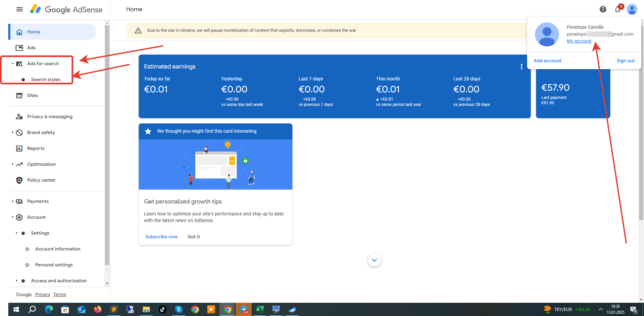Viewport: 644px width, 316px height.
Task: Open Excel from the taskbar
Action: pyautogui.click(x=260, y=309)
